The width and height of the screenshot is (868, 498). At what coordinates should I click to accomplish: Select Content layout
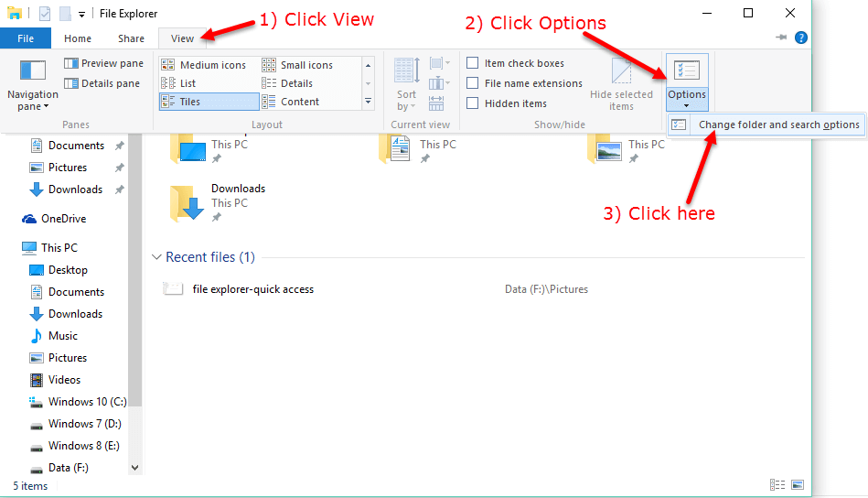click(x=291, y=102)
